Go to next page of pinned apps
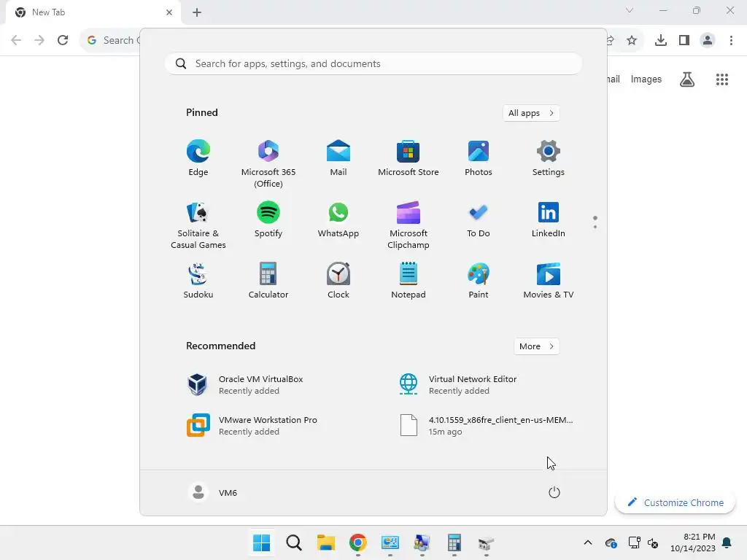The width and height of the screenshot is (747, 560). (595, 227)
